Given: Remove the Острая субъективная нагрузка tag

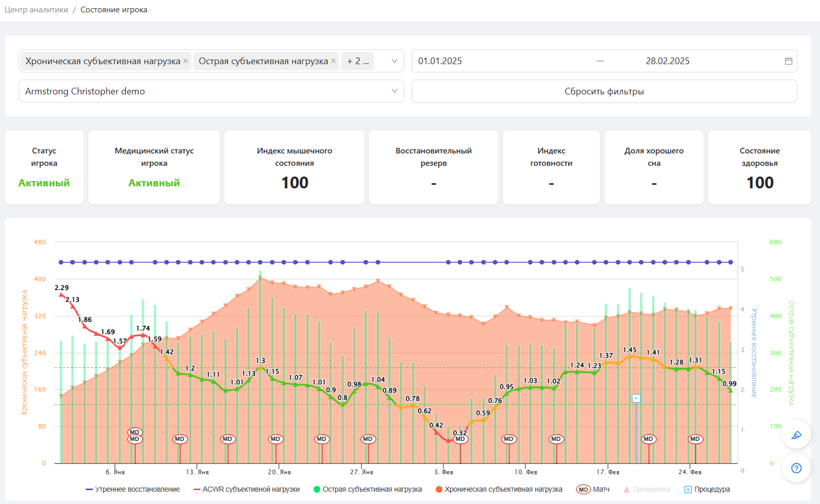Looking at the screenshot, I should pos(333,61).
